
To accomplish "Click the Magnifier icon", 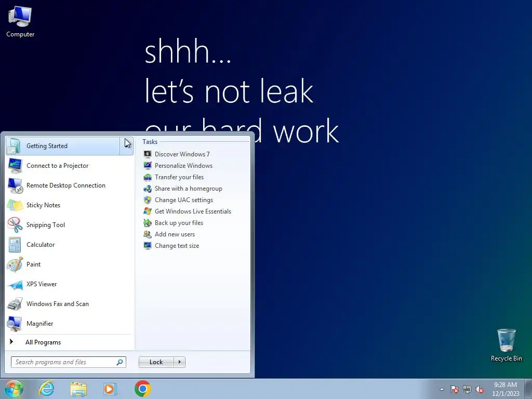I will [15, 324].
